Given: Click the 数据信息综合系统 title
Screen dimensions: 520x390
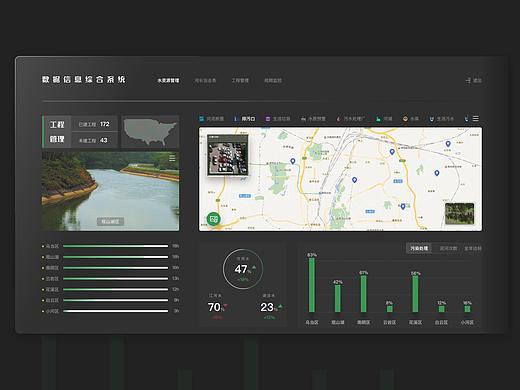Looking at the screenshot, I should 84,79.
